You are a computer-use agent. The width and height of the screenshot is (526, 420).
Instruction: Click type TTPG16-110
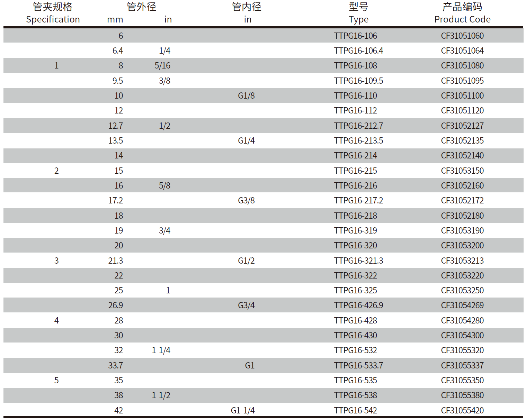click(355, 95)
